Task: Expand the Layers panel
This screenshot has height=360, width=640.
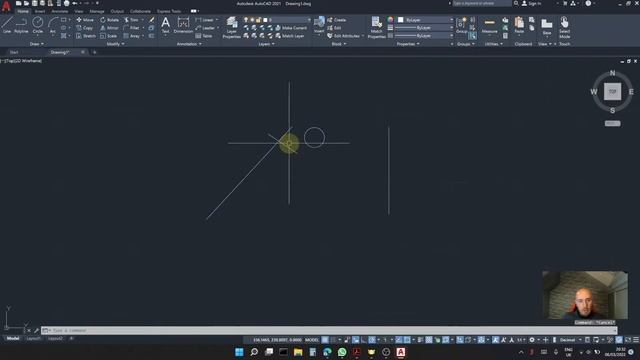Action: [x=266, y=44]
